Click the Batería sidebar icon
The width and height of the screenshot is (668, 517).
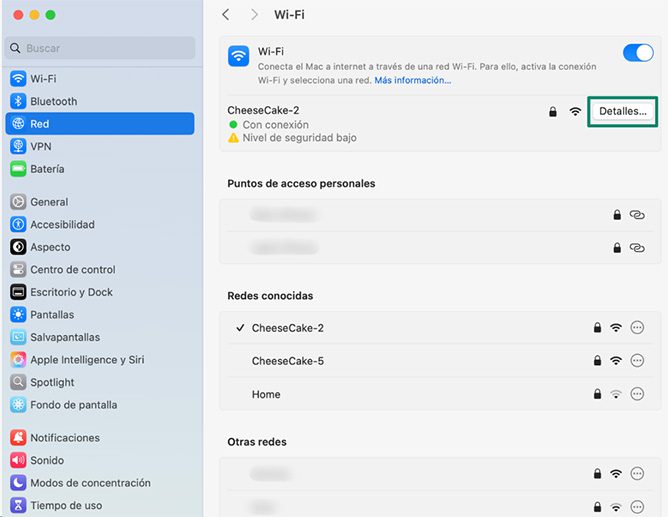[x=18, y=169]
